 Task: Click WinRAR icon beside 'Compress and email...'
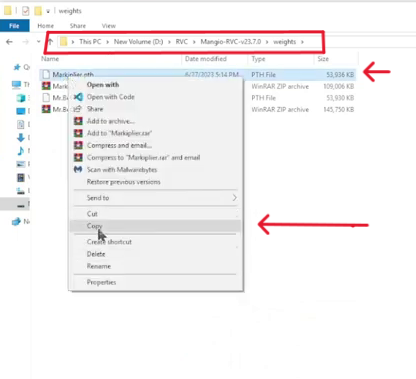pos(78,145)
